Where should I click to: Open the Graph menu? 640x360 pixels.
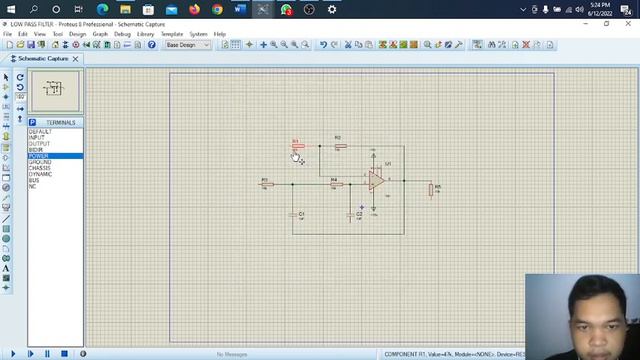point(100,34)
